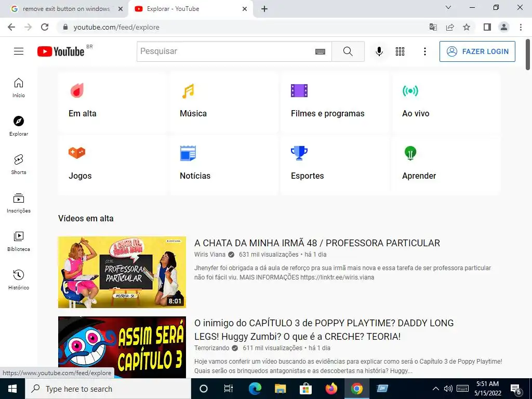Click the YouTube logo
The width and height of the screenshot is (532, 399).
pyautogui.click(x=61, y=51)
